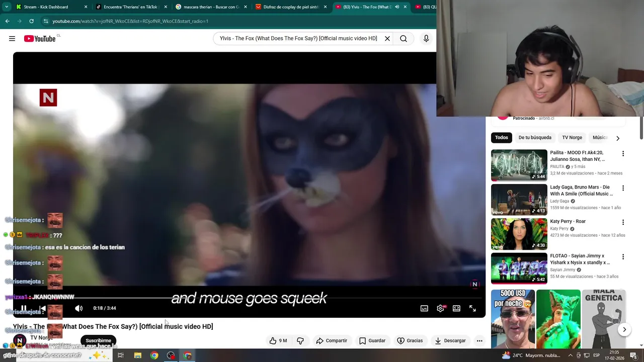
Task: Save the video with Guardar
Action: [x=372, y=340]
